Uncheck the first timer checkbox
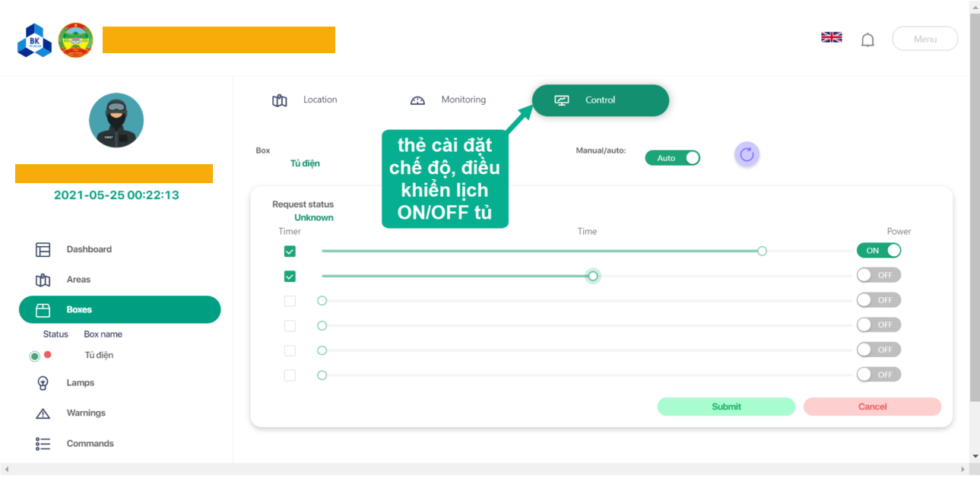 (290, 252)
